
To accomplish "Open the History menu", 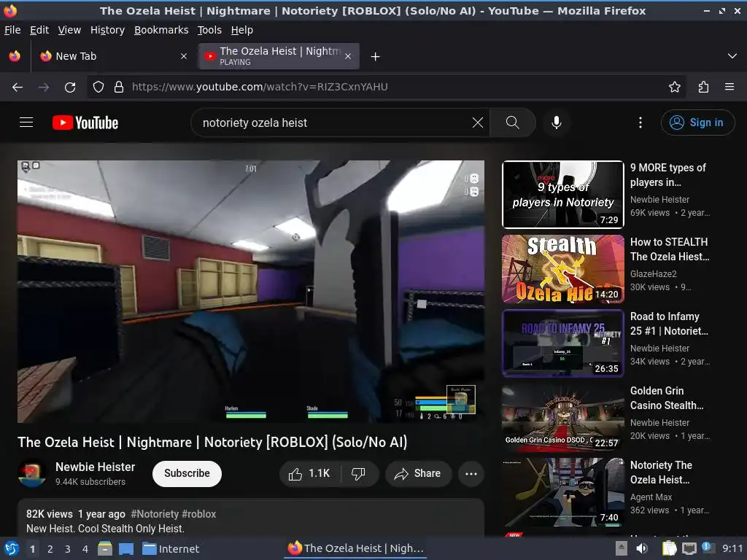I will pos(107,30).
